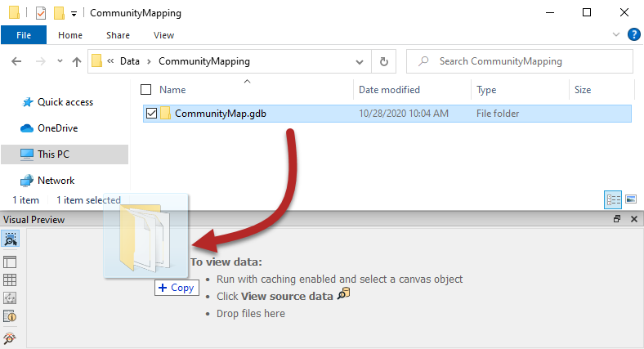Sort by Type column header

[x=486, y=90]
